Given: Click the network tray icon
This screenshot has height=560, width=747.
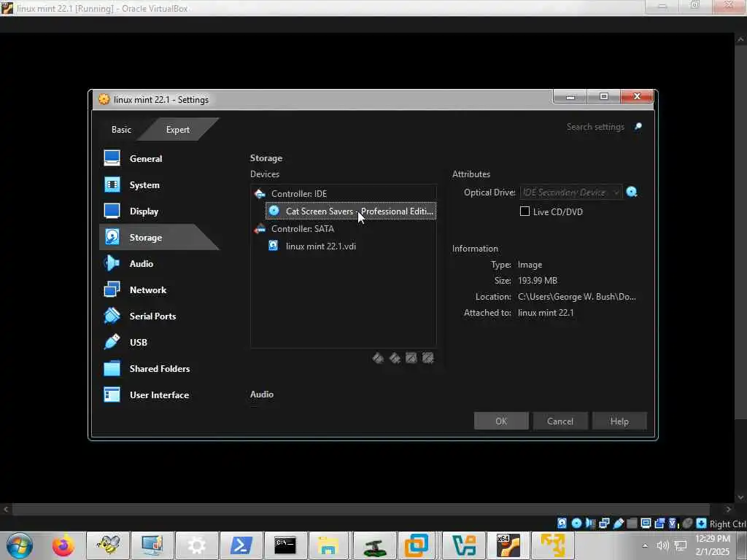Looking at the screenshot, I should coord(681,545).
